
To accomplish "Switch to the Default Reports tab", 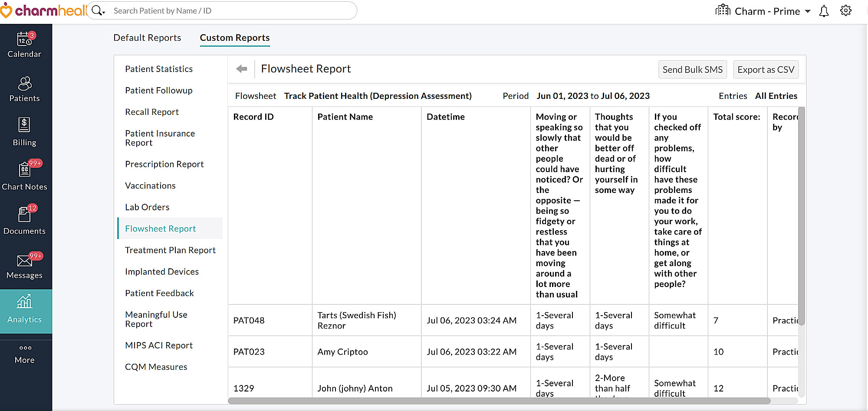I will pyautogui.click(x=147, y=38).
